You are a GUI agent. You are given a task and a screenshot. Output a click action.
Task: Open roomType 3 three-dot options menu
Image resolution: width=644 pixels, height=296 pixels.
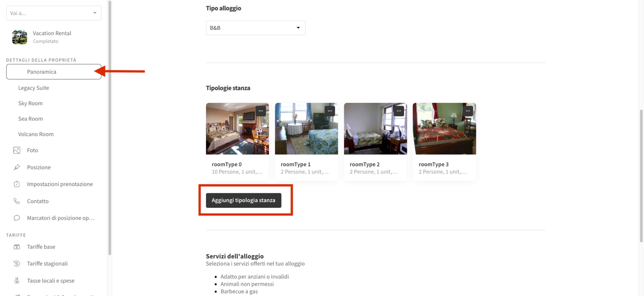tap(468, 111)
